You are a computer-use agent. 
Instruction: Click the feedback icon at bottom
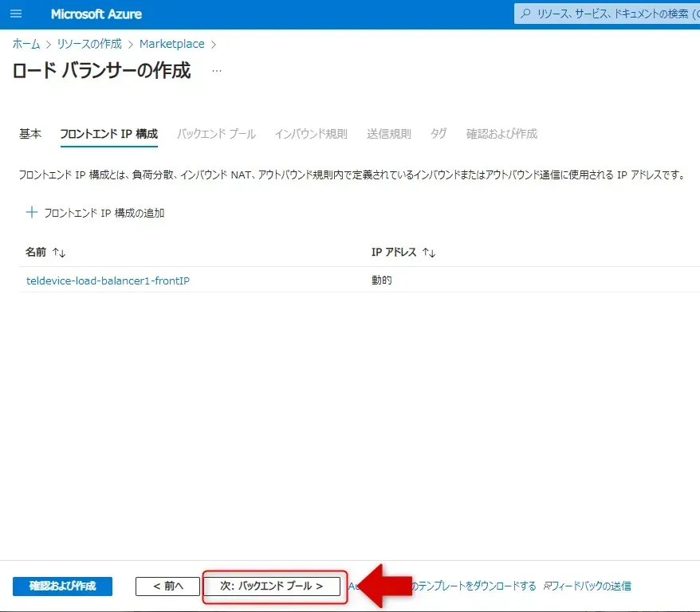pyautogui.click(x=549, y=586)
